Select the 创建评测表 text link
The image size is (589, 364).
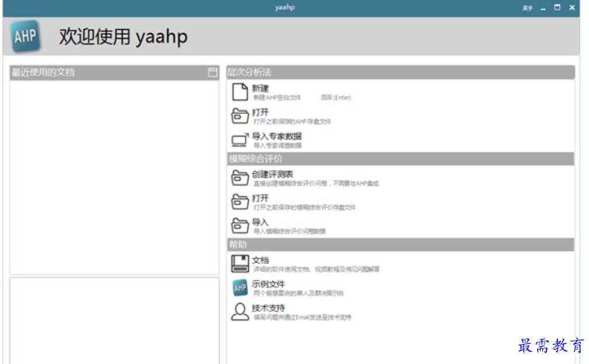pos(273,174)
